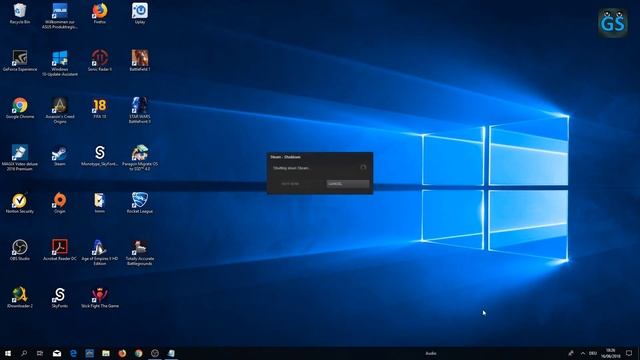
Task: Open Acrobat Reader DC shortcut
Action: [x=60, y=250]
